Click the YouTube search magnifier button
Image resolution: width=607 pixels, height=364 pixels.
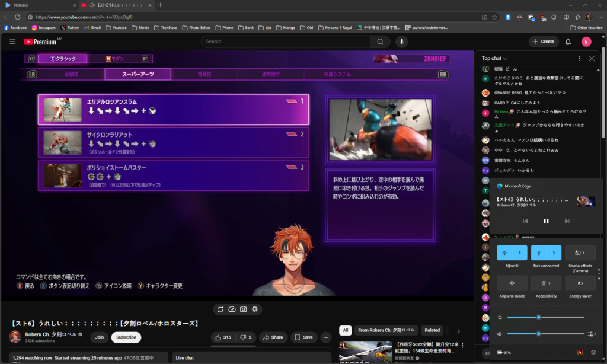tap(380, 41)
